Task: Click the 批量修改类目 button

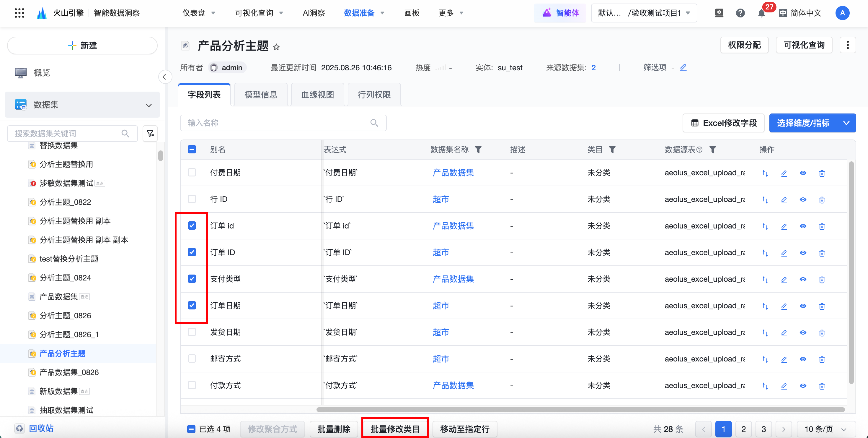Action: pos(394,429)
